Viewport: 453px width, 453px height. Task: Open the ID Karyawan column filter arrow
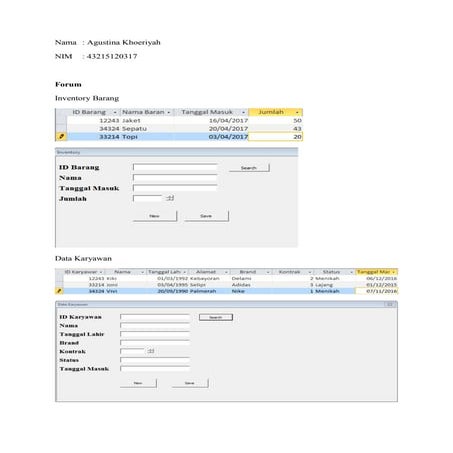101,272
